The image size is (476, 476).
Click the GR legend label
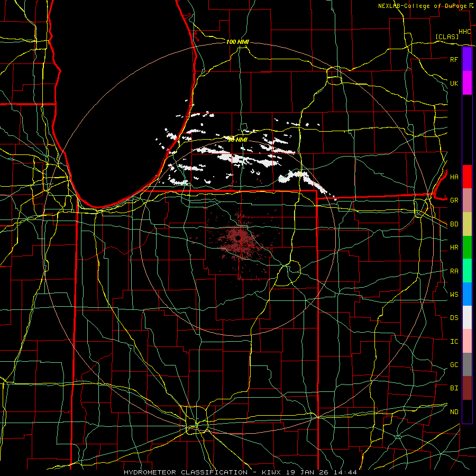click(454, 200)
